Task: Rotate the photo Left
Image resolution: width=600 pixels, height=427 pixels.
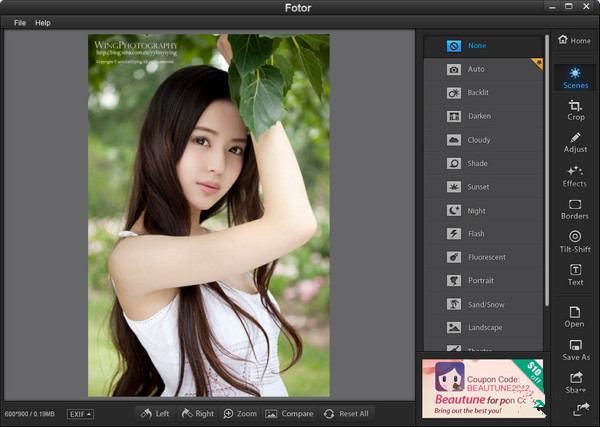Action: (155, 414)
